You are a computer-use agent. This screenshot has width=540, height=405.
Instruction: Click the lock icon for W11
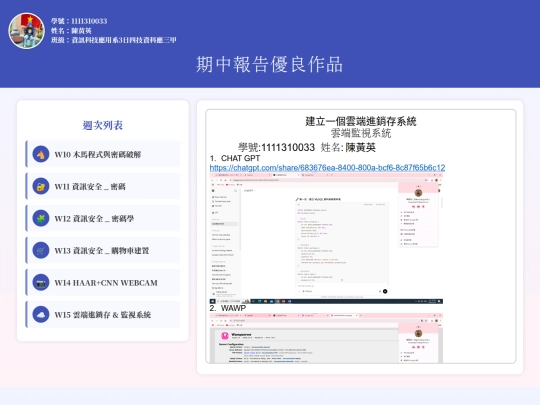click(x=41, y=186)
